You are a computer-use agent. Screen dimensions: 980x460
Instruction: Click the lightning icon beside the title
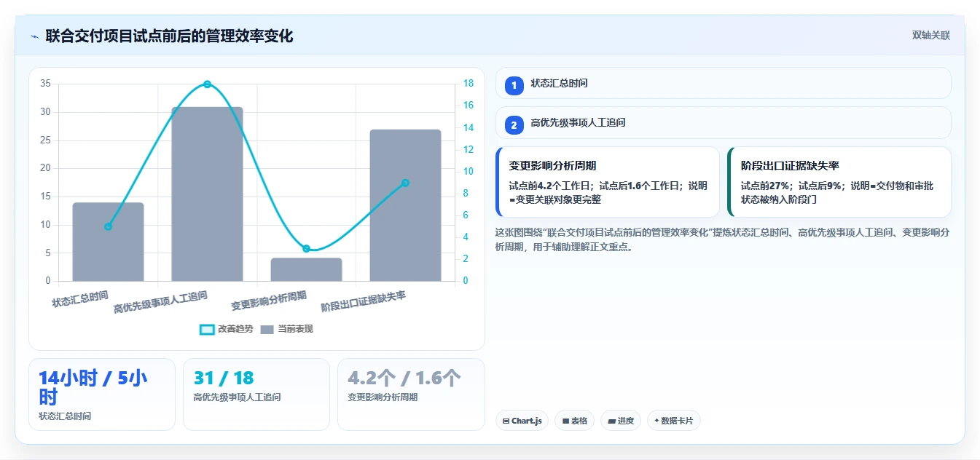click(x=34, y=36)
